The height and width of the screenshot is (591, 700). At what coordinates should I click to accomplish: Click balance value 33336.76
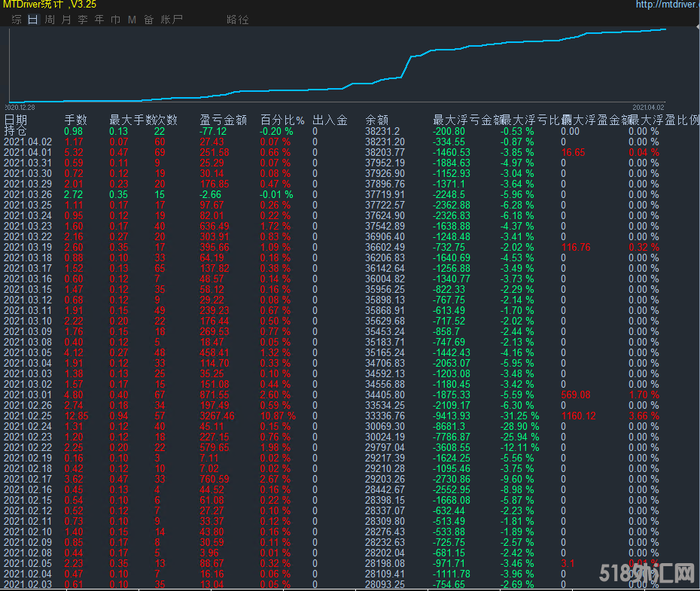point(385,416)
